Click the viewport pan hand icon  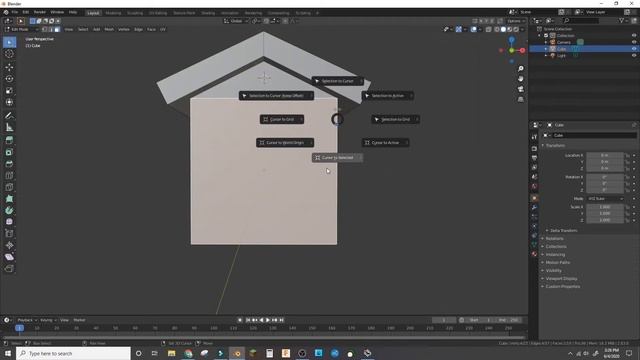[x=520, y=79]
